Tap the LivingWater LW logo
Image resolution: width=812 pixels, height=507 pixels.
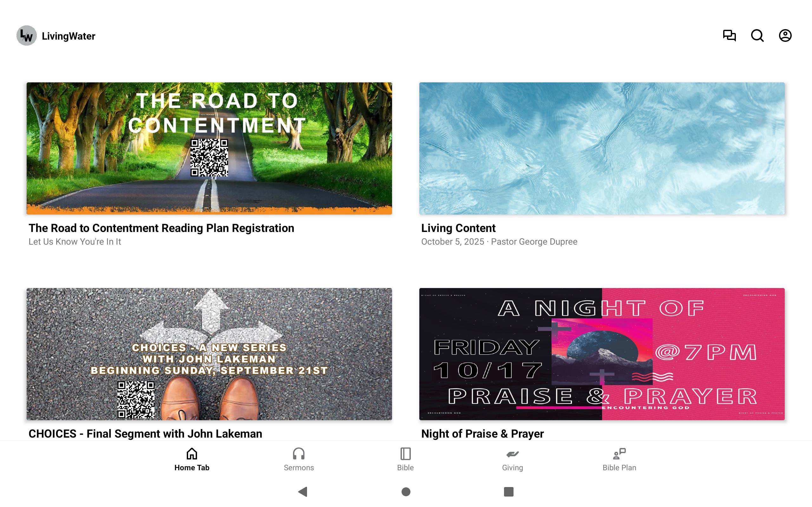point(27,35)
